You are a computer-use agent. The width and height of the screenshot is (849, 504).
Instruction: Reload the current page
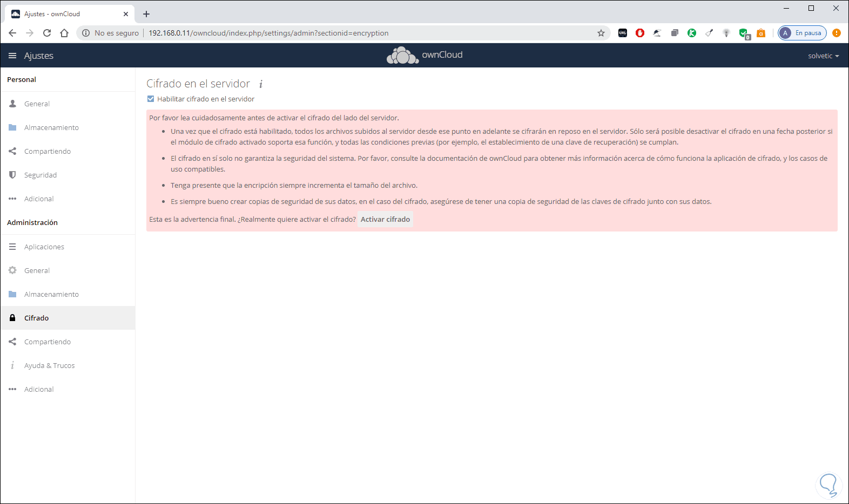click(47, 33)
